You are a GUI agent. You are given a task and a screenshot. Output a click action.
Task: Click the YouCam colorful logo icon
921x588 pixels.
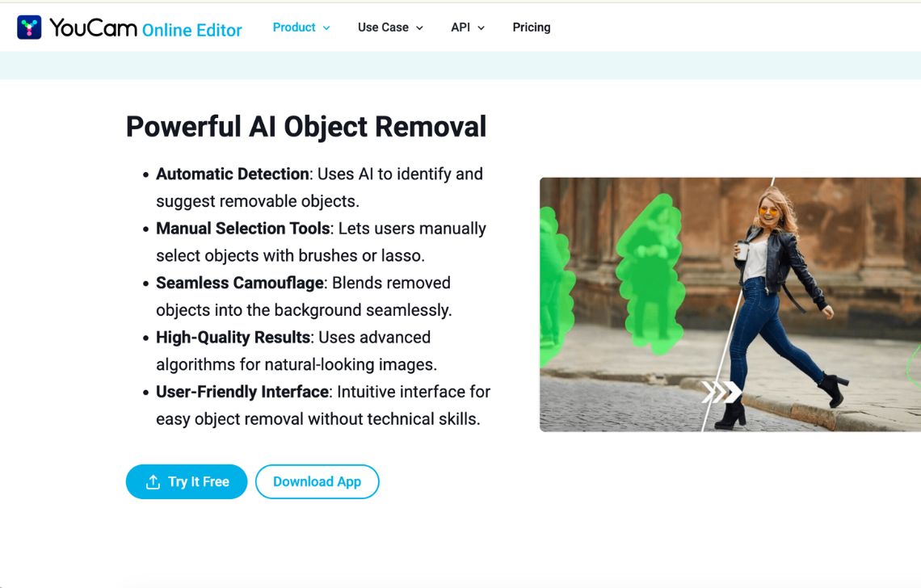tap(29, 27)
